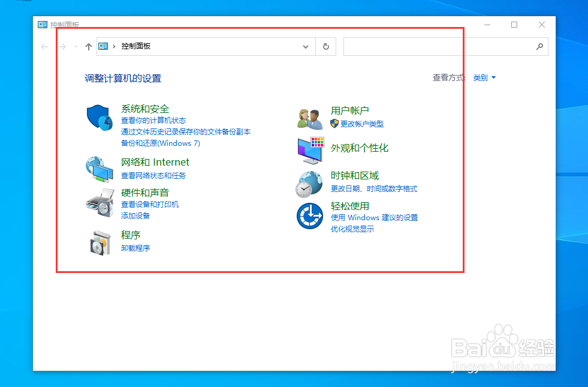Screen dimensions: 588x387
Task: Open the User Accounts people icon
Action: tap(310, 119)
